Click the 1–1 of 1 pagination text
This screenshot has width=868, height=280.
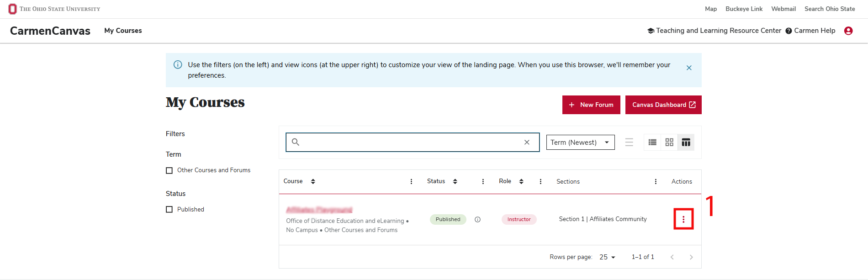(x=643, y=257)
